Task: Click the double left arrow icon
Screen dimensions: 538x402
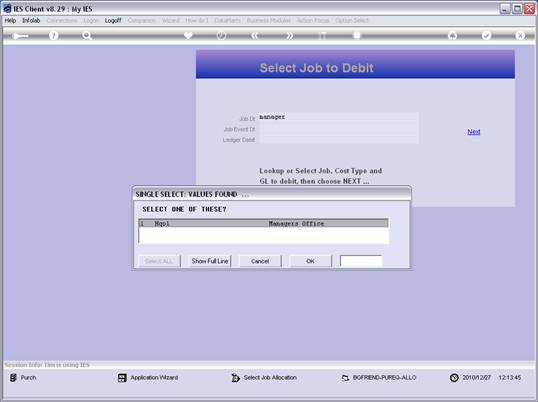Action: click(x=254, y=35)
